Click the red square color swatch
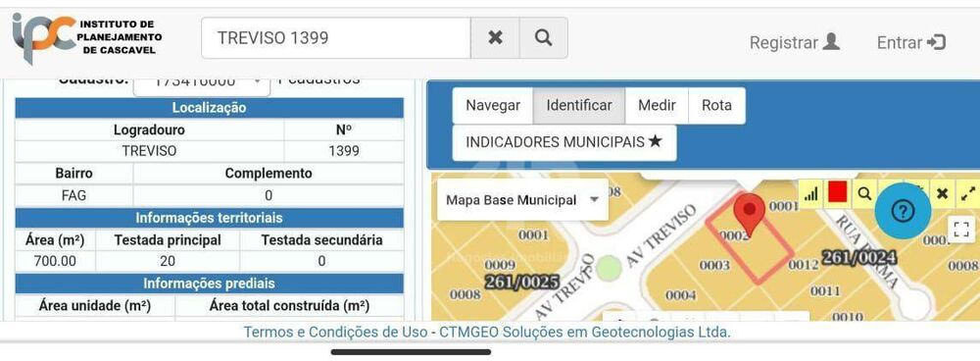980x361 pixels. click(x=837, y=192)
